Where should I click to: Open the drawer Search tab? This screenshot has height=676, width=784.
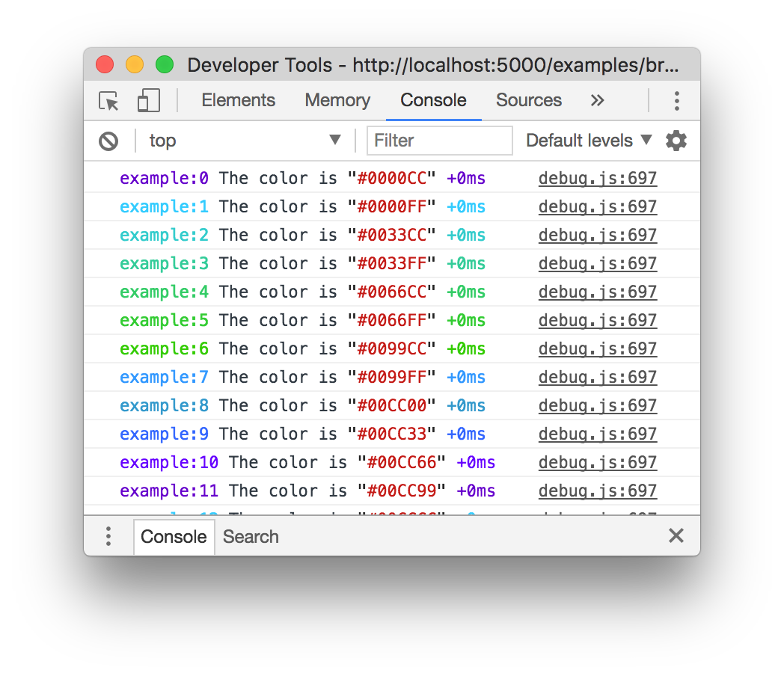pos(251,537)
